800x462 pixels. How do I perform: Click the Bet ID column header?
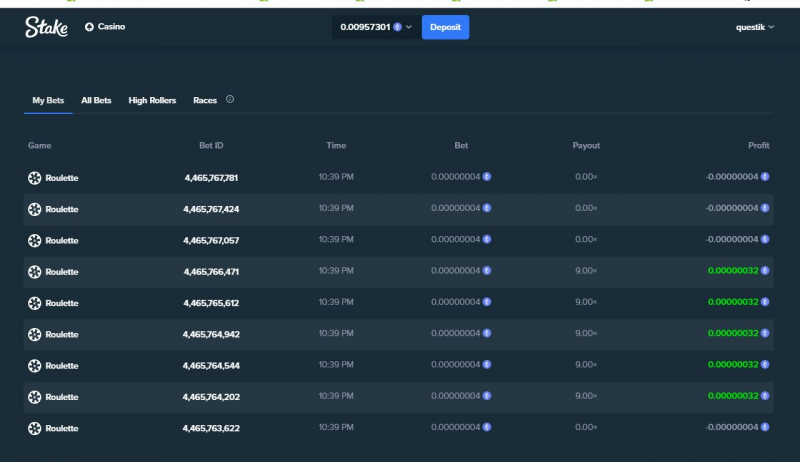pyautogui.click(x=211, y=145)
